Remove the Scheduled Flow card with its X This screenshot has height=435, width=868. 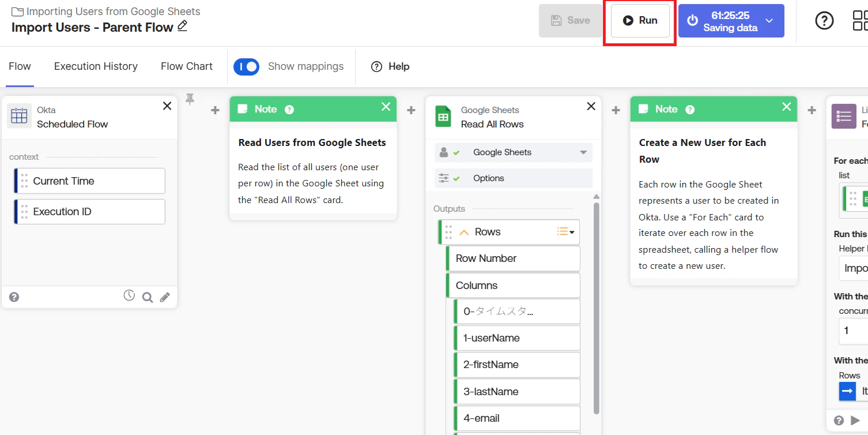point(167,106)
